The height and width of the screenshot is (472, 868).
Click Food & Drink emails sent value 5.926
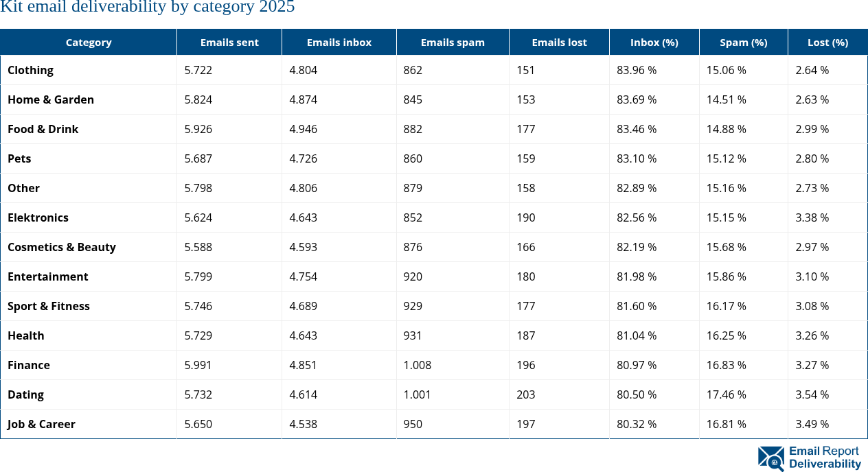[198, 129]
